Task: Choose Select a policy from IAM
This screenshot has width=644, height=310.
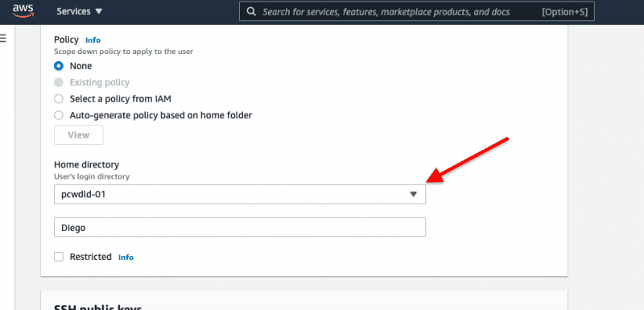Action: 59,99
